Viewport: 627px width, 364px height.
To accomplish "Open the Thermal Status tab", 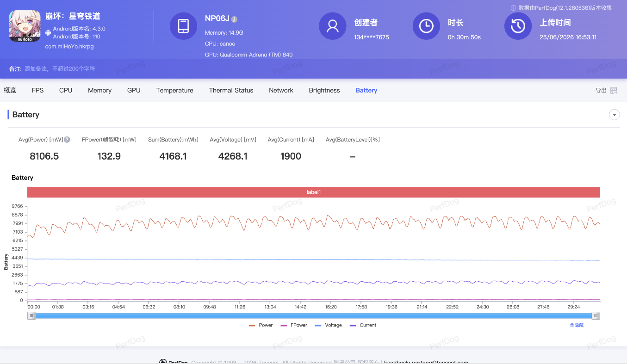I will (231, 90).
